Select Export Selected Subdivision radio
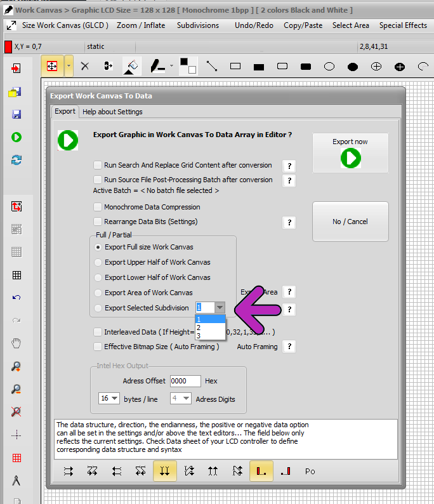 (x=98, y=308)
